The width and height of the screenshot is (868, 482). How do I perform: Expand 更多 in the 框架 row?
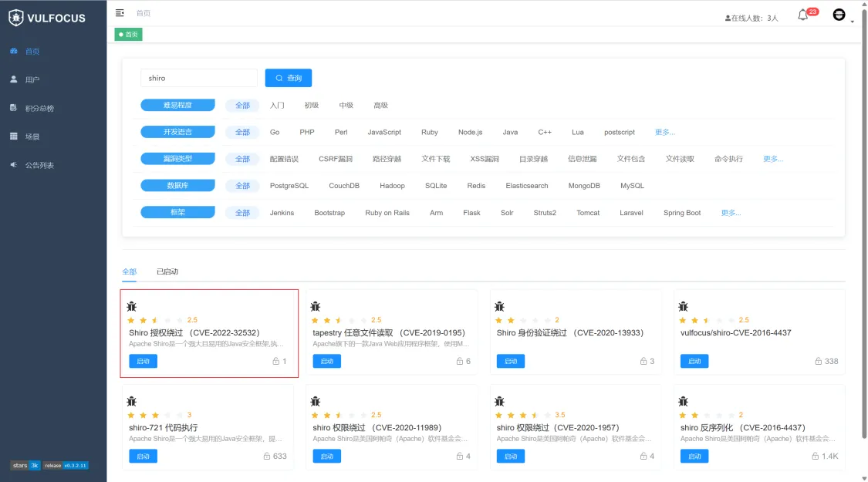pos(731,213)
